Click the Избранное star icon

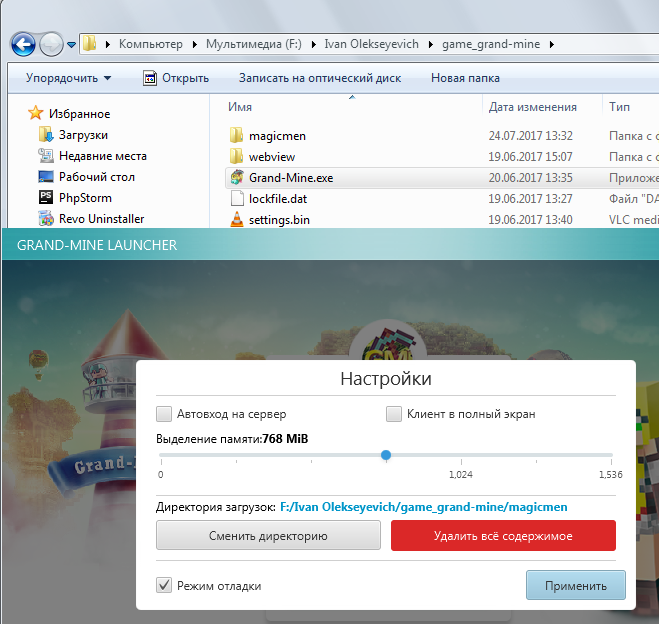tap(35, 113)
